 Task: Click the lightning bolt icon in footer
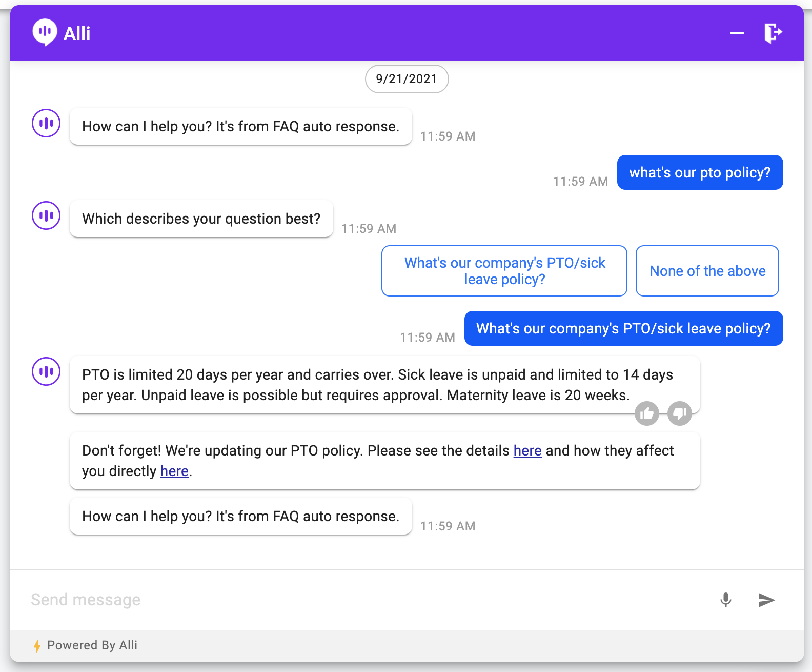pyautogui.click(x=37, y=646)
